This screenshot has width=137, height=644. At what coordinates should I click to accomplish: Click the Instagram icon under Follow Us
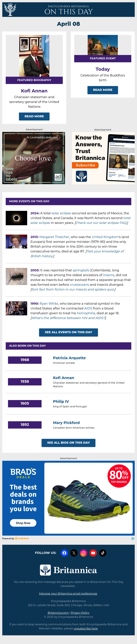pos(83,553)
